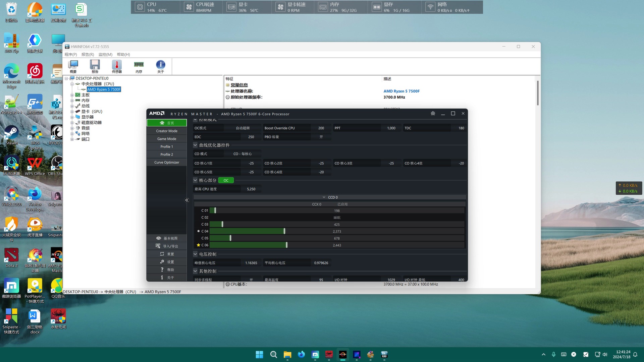Open the Monitor (监控) menu
This screenshot has width=644, height=362.
click(105, 54)
